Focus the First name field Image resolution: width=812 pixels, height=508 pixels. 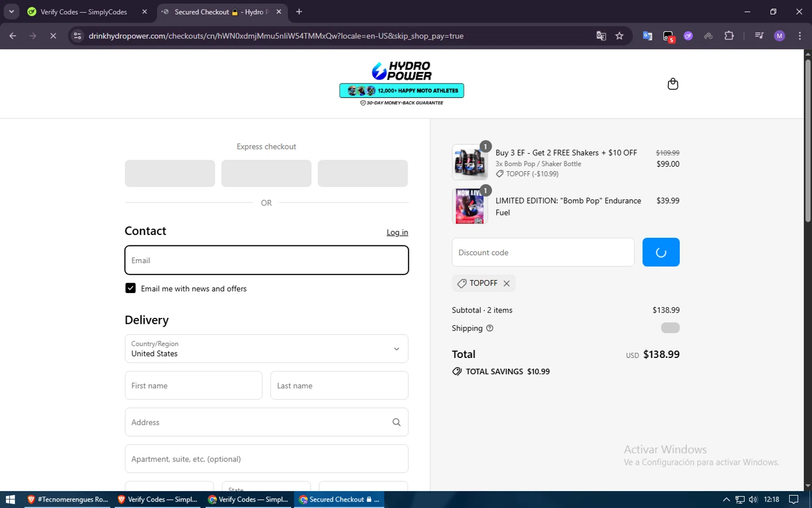[193, 386]
